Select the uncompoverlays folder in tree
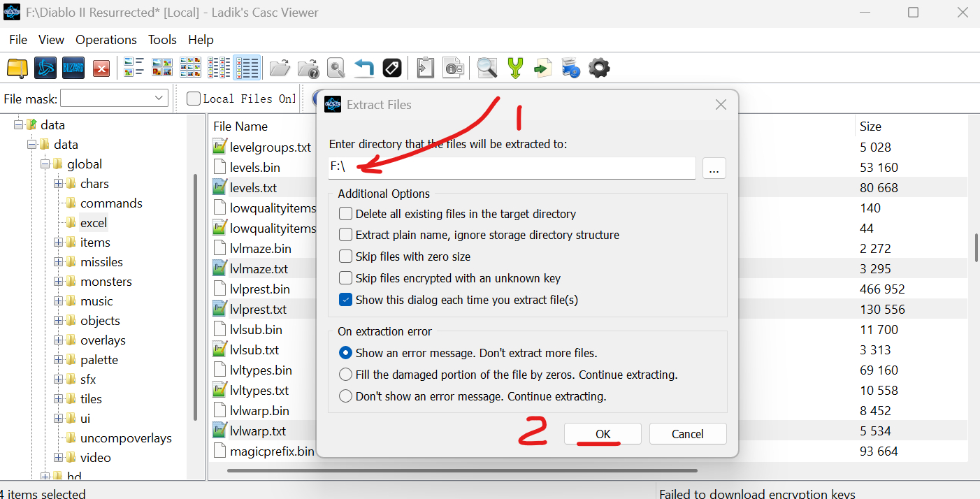This screenshot has width=980, height=499. point(126,438)
